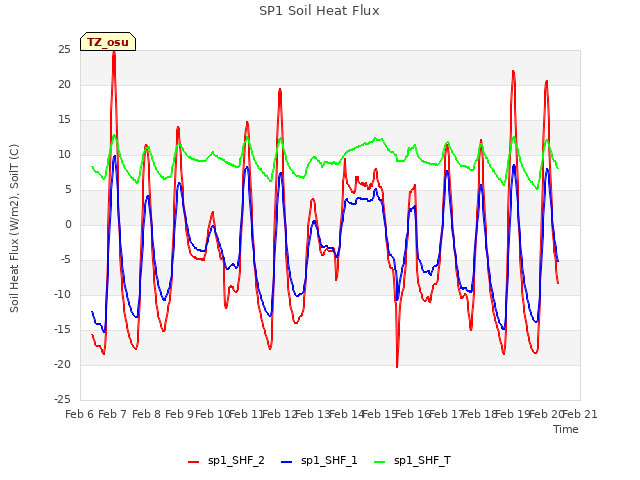Image resolution: width=640 pixels, height=480 pixels.
Task: Click the TZ_osu annotation label
Action: [108, 42]
